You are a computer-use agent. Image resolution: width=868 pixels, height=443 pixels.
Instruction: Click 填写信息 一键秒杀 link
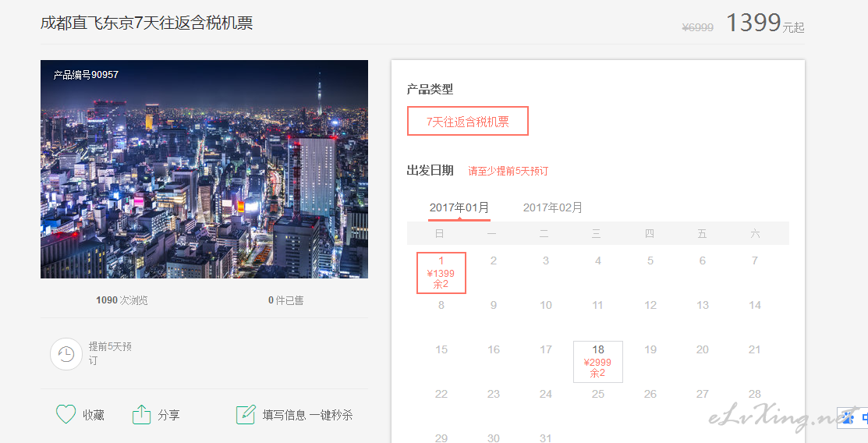(x=307, y=415)
